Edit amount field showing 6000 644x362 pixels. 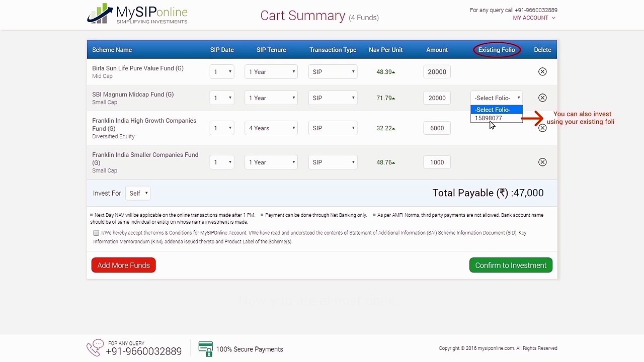pos(437,128)
